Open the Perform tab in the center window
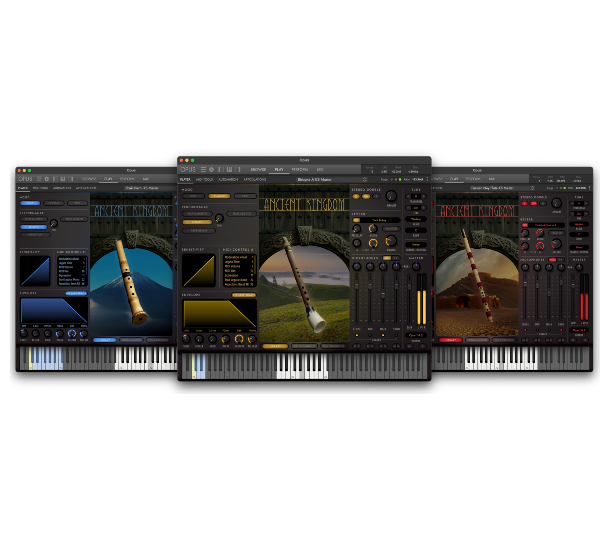The width and height of the screenshot is (600, 543). [x=300, y=169]
